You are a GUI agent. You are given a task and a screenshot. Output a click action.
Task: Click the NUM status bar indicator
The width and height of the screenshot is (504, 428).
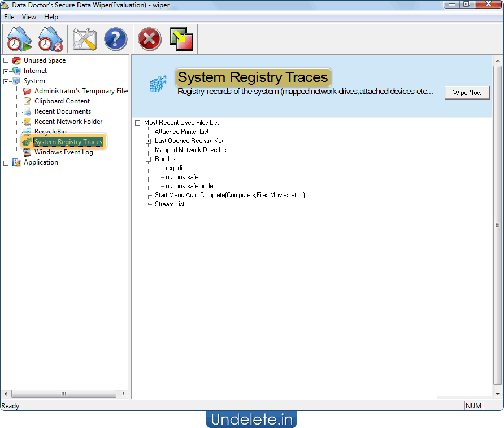pos(473,406)
